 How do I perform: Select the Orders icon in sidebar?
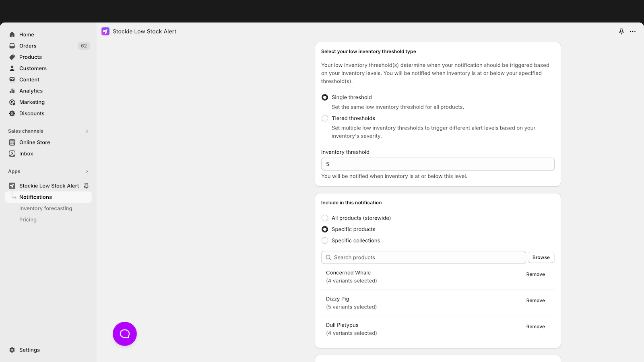click(x=12, y=45)
